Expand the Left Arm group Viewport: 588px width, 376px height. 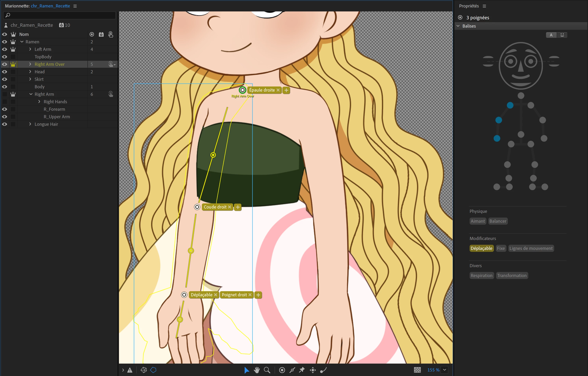30,49
